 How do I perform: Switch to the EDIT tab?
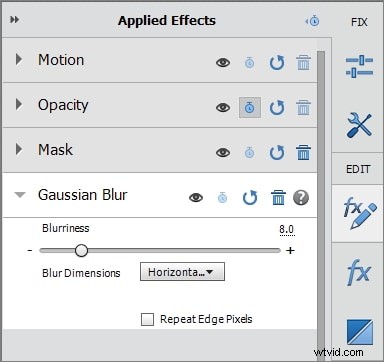[x=358, y=169]
